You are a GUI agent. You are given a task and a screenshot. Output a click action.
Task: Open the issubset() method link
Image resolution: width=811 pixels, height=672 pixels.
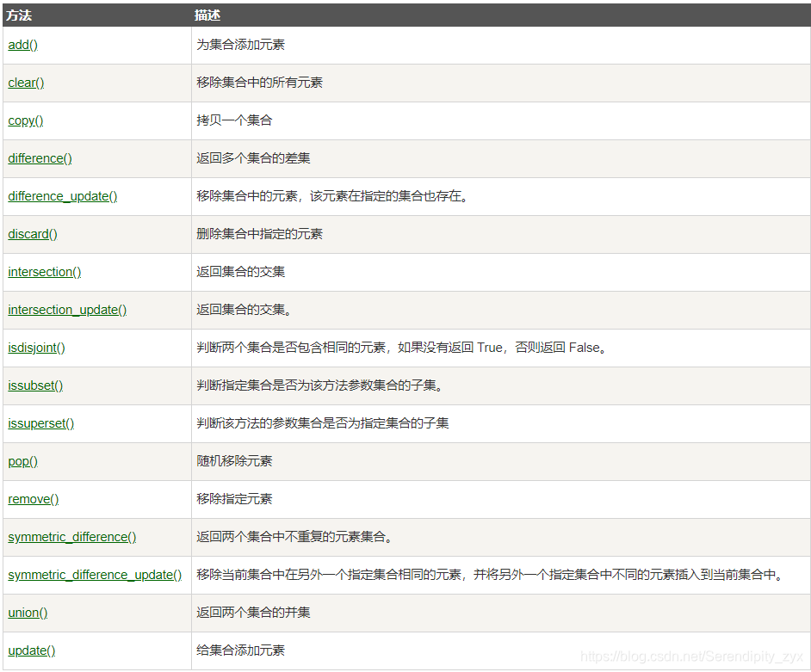pos(35,385)
